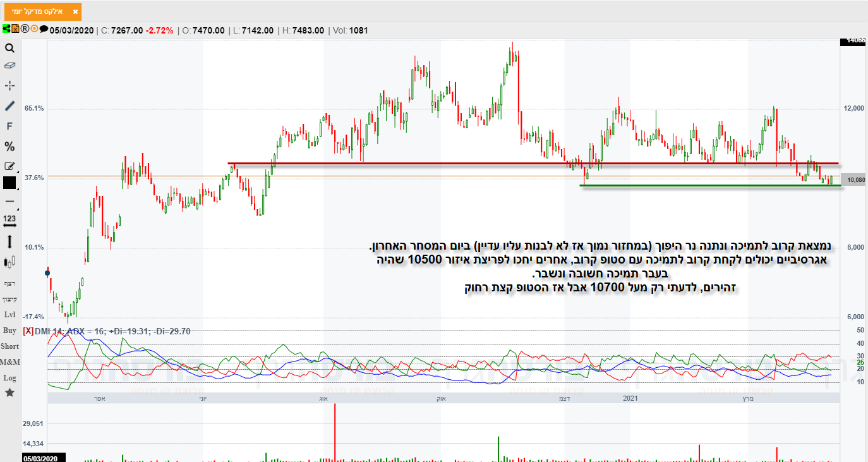868x462 pixels.
Task: Open the edit note tool
Action: pyautogui.click(x=9, y=166)
